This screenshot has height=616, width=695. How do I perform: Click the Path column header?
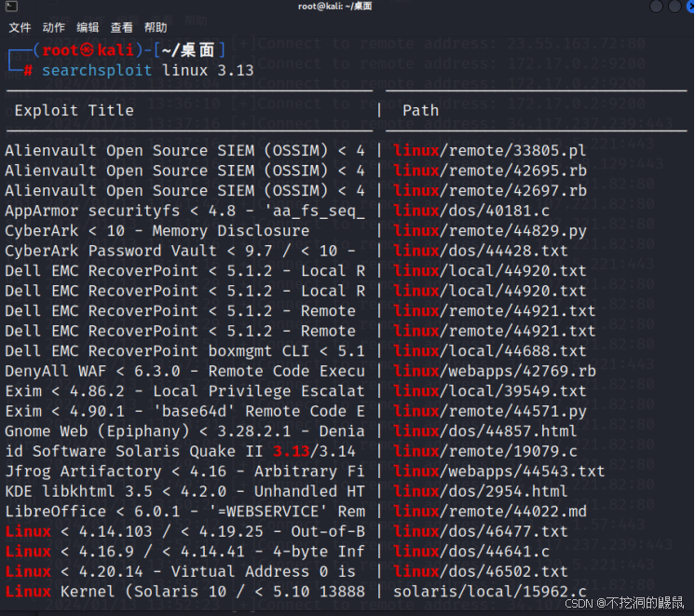click(420, 110)
